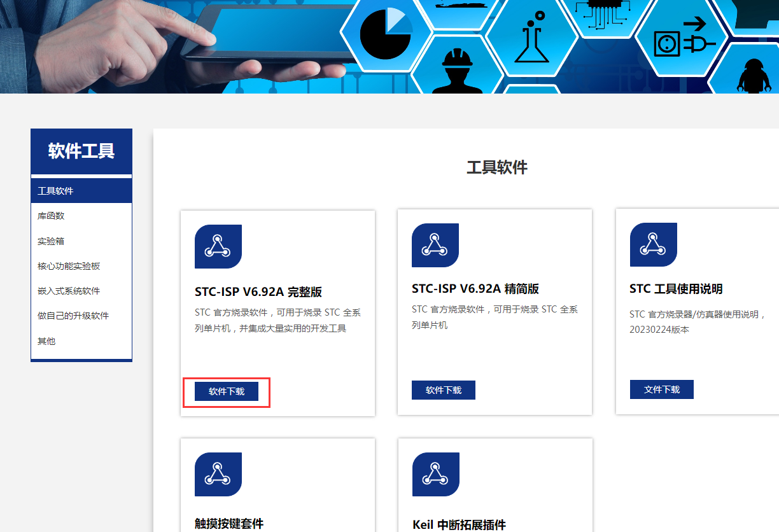Click the STC-ISP V6.92A 完整版 card icon
779x532 pixels.
click(x=218, y=246)
